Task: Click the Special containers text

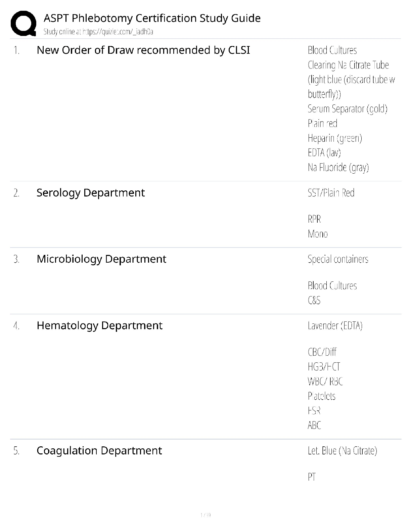Action: click(x=338, y=259)
